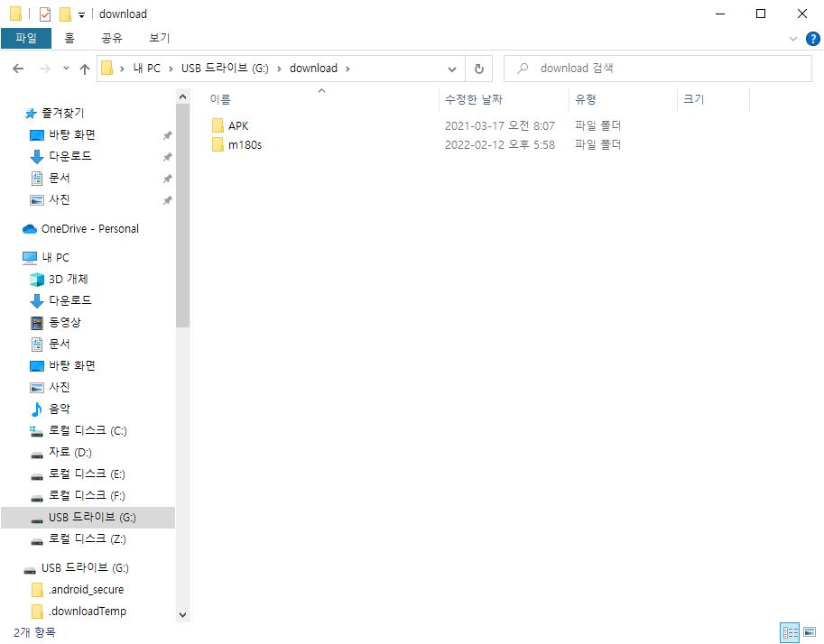Expand the ribbon with the chevron
Image resolution: width=824 pixels, height=644 pixels.
click(x=793, y=39)
